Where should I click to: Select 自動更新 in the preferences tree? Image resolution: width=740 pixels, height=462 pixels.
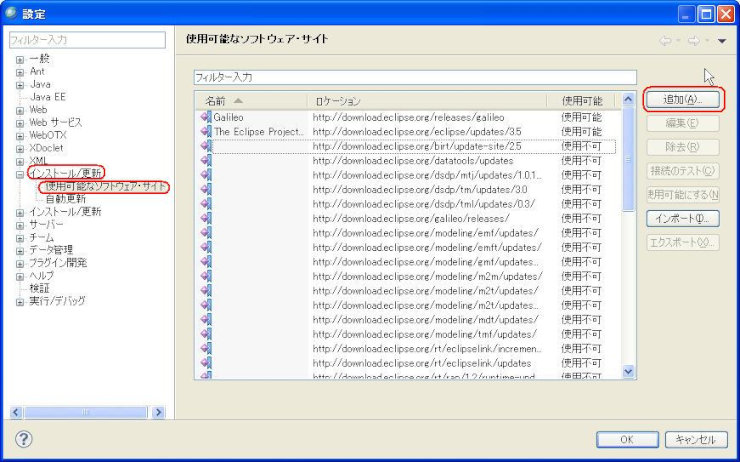coord(66,199)
